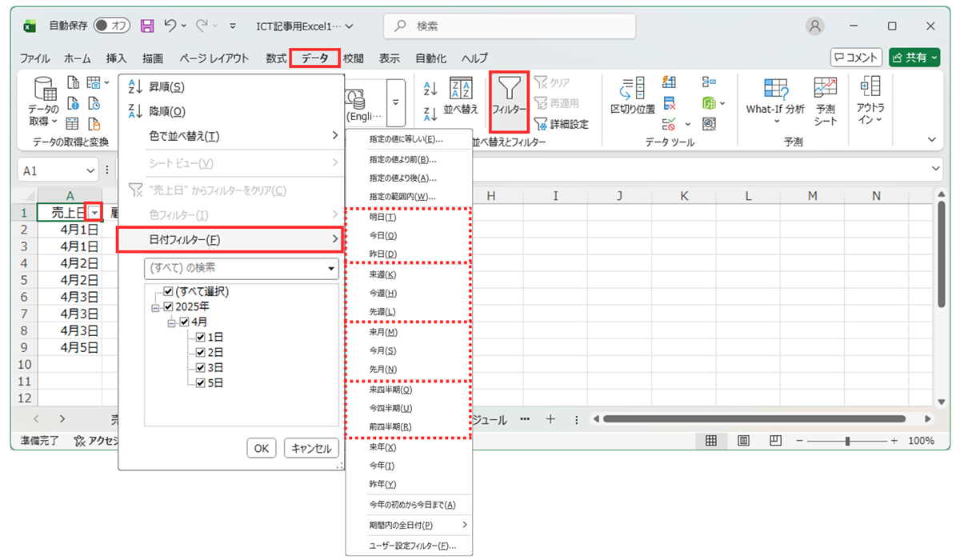Click the zoom slider in status bar
The width and height of the screenshot is (960, 560).
[848, 441]
